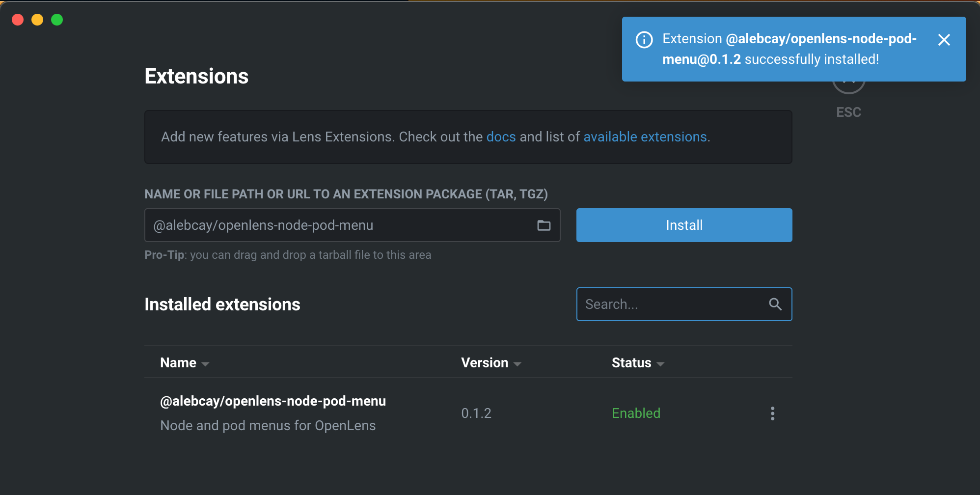Click the magnifier icon in search box
This screenshot has height=495, width=980.
775,304
